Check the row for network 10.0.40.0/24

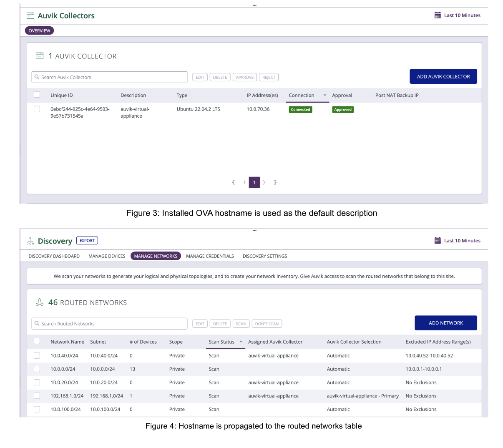click(37, 355)
